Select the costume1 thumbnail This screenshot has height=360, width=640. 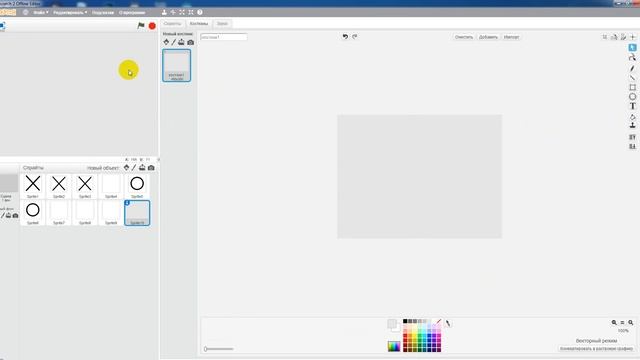[177, 65]
